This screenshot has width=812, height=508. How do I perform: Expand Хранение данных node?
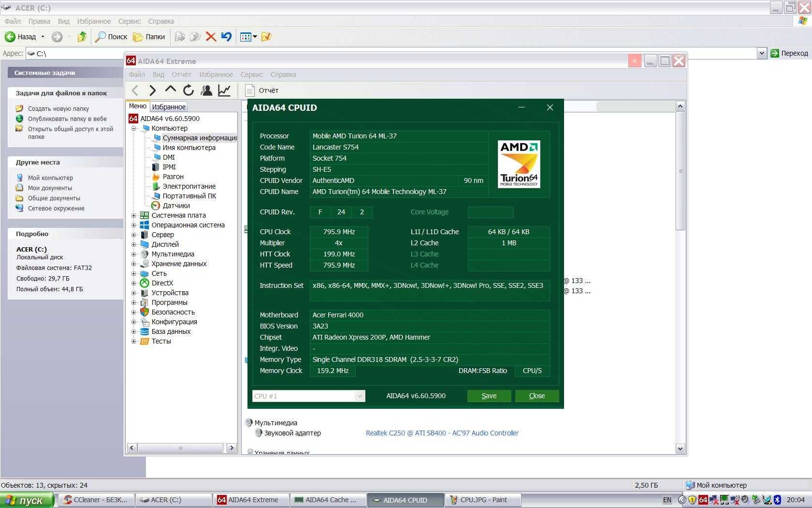134,264
